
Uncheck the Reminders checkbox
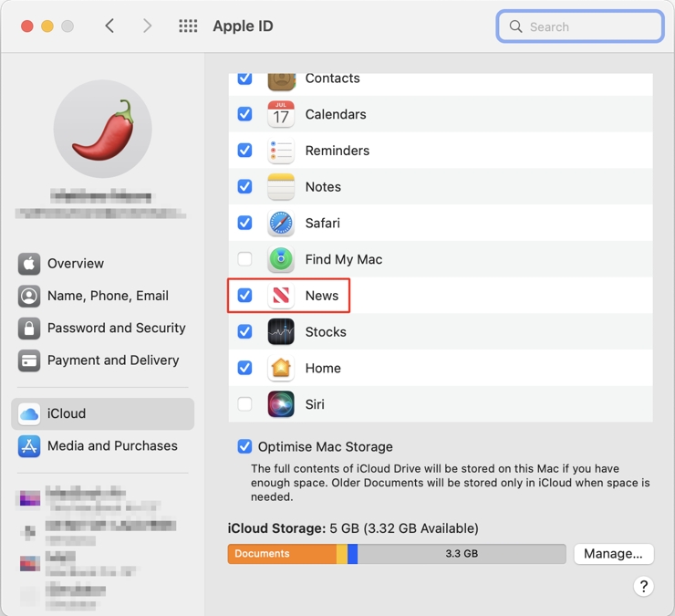point(245,151)
